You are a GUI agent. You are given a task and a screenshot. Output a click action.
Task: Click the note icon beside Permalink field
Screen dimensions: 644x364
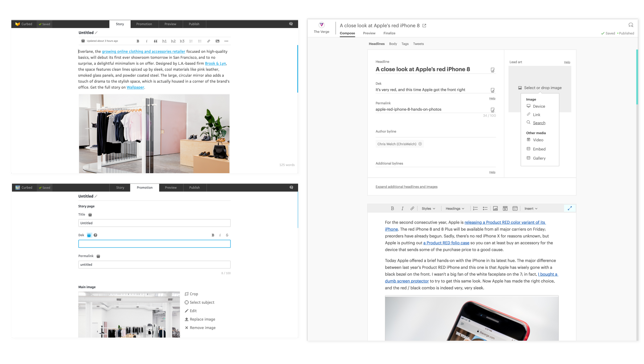(492, 110)
